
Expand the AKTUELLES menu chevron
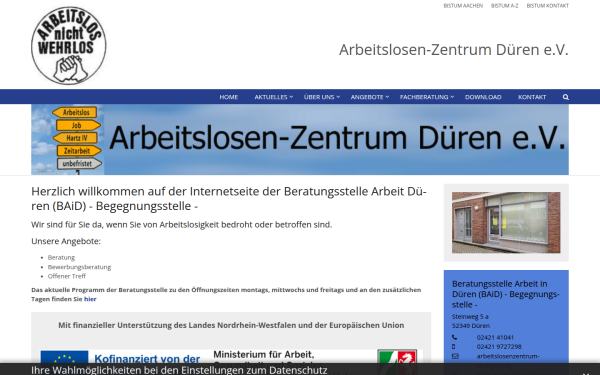tap(292, 97)
